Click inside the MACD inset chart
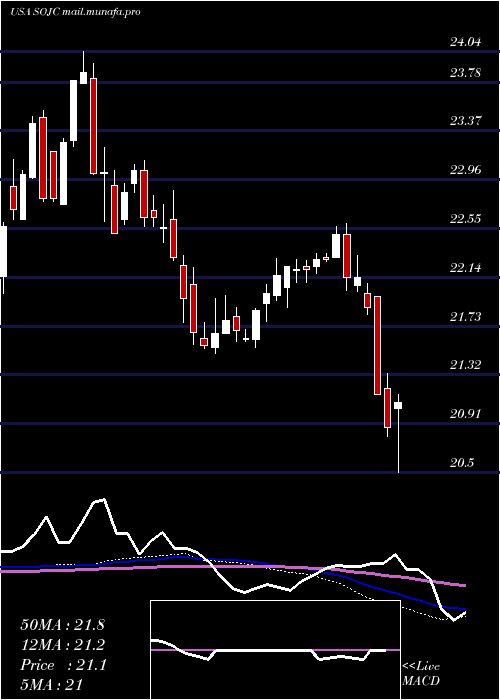The width and height of the screenshot is (500, 700). point(275,650)
